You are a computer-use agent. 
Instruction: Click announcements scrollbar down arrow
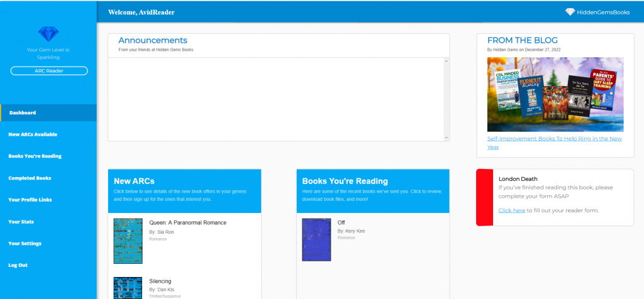(447, 138)
